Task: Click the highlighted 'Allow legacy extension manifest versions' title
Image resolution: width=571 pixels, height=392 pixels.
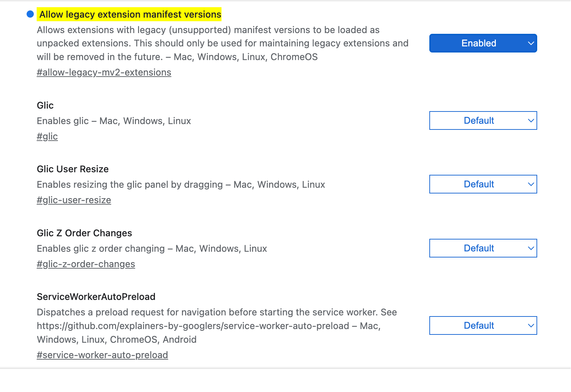Action: tap(130, 14)
